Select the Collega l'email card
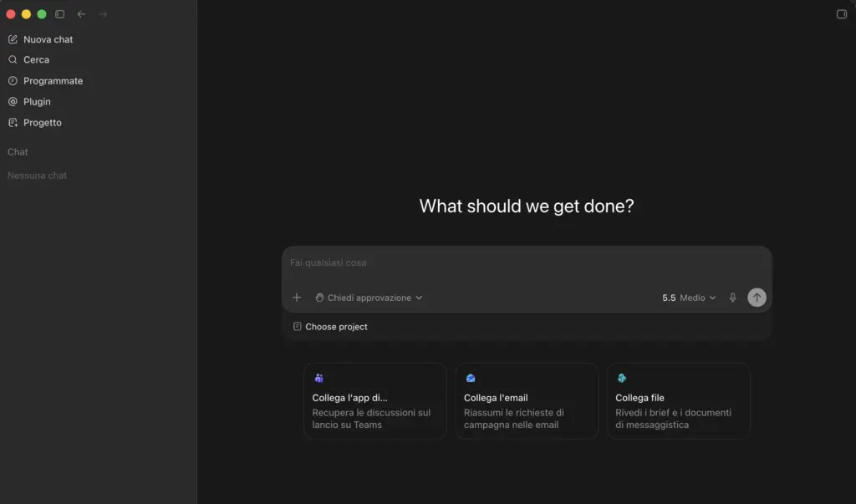This screenshot has width=856, height=504. pos(527,401)
